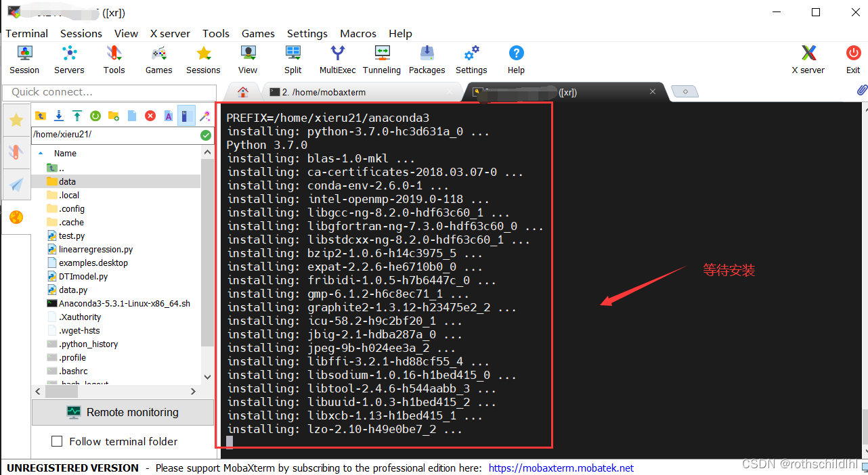Open the Tunneling tool
The width and height of the screenshot is (868, 475).
[382, 60]
